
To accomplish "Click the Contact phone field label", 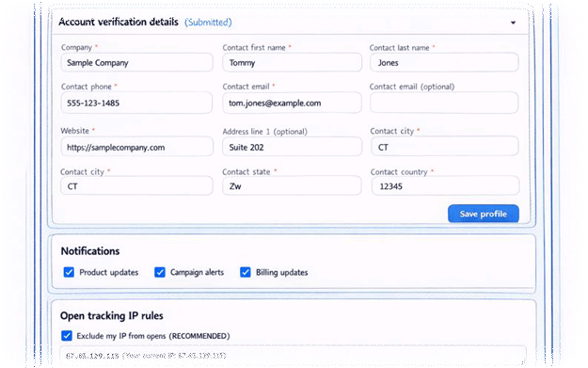I will pyautogui.click(x=87, y=87).
